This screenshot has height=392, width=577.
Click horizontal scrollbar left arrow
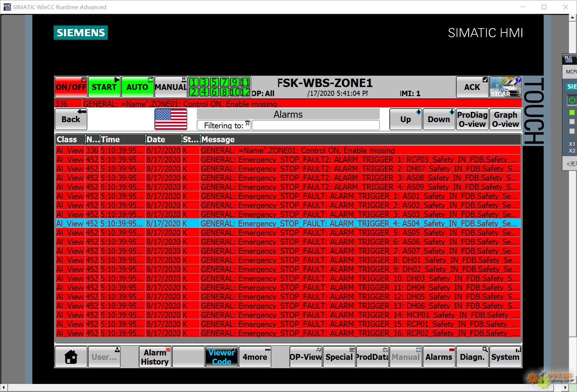point(4,388)
